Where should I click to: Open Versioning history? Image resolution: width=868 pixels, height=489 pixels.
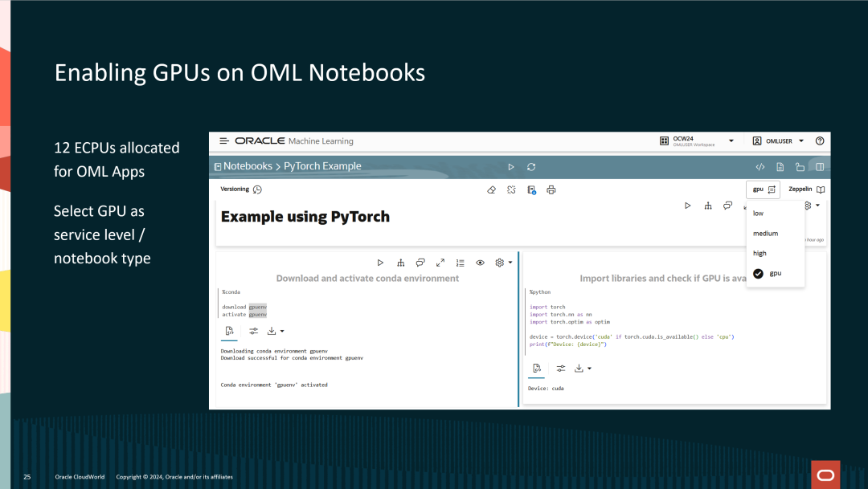[241, 189]
